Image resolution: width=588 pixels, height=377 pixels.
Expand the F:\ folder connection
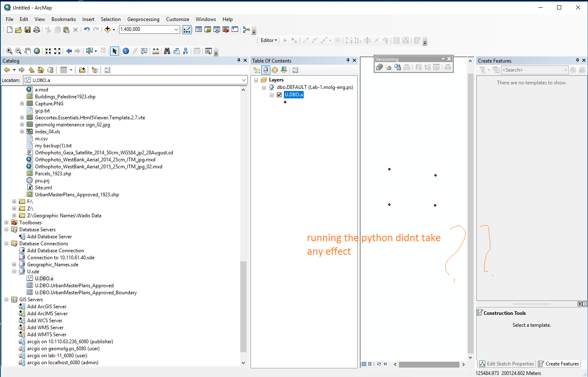[14, 202]
